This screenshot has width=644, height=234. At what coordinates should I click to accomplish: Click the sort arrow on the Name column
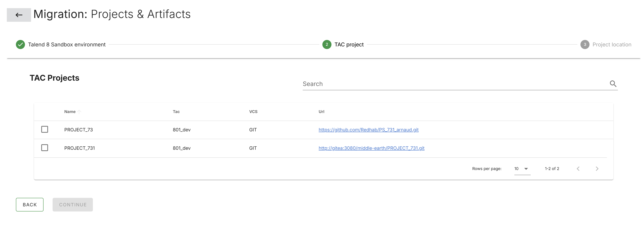click(x=79, y=112)
